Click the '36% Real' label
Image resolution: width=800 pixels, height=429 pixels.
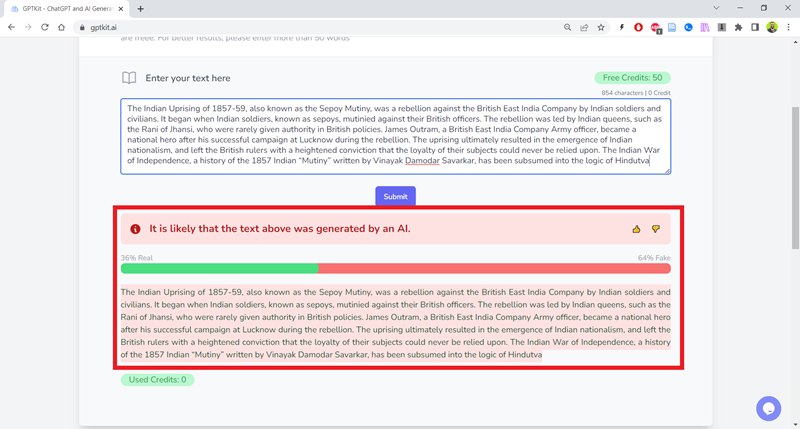(x=137, y=258)
